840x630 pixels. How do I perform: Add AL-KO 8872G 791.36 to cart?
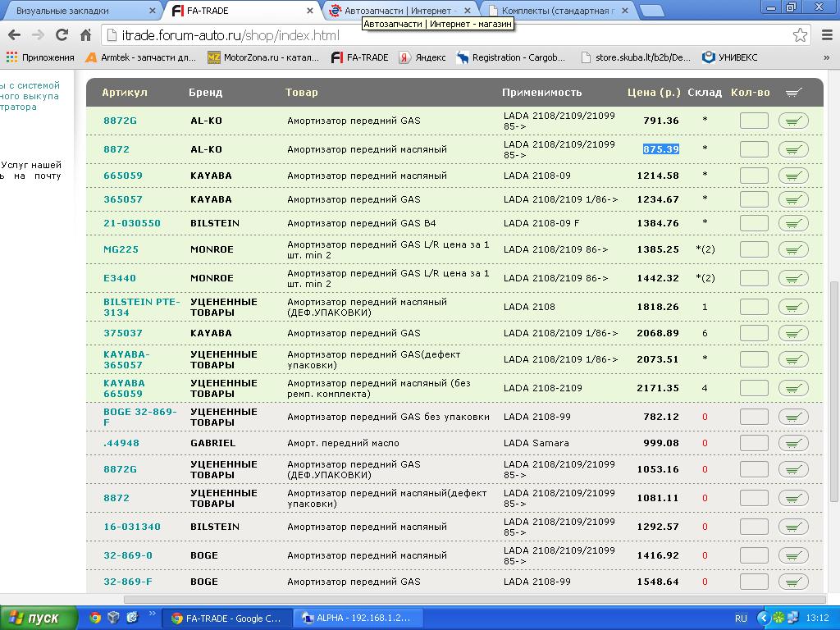click(x=793, y=121)
